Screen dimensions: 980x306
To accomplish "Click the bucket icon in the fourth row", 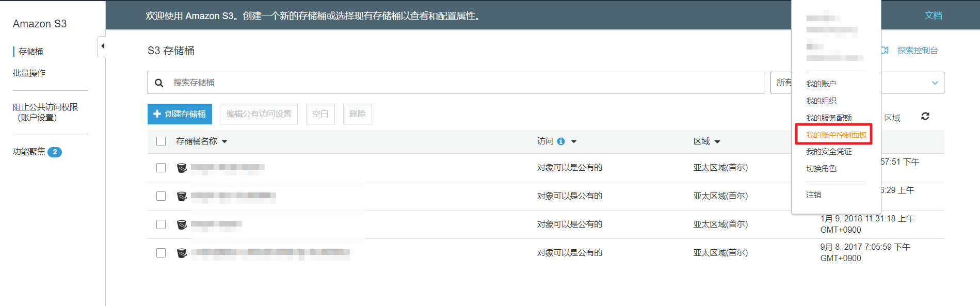I will tap(182, 253).
